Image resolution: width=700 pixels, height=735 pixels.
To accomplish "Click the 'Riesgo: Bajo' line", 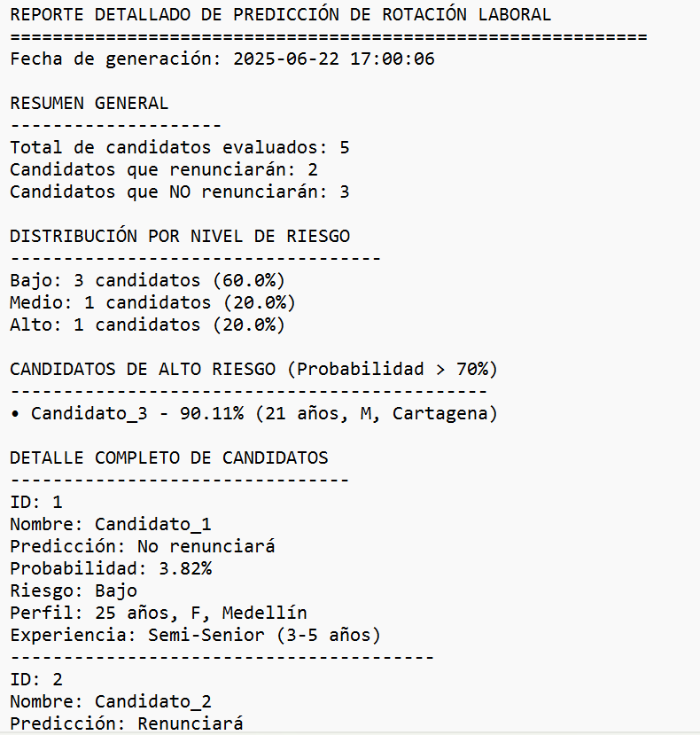I will pyautogui.click(x=74, y=590).
